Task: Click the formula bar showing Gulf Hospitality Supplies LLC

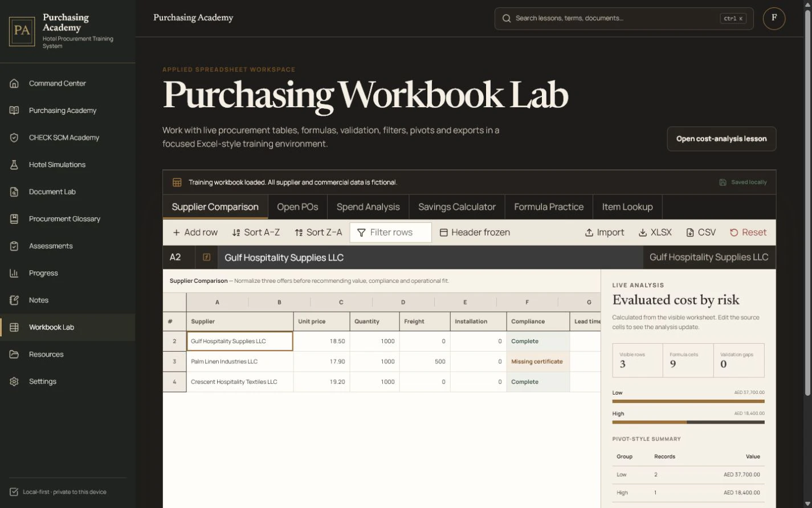Action: pos(430,258)
